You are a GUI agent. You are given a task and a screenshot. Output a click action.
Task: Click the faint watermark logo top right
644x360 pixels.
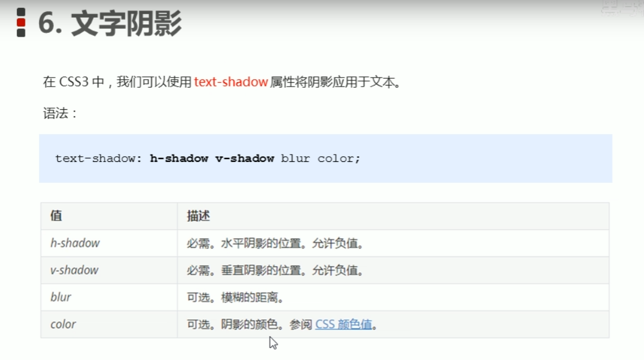tap(622, 8)
